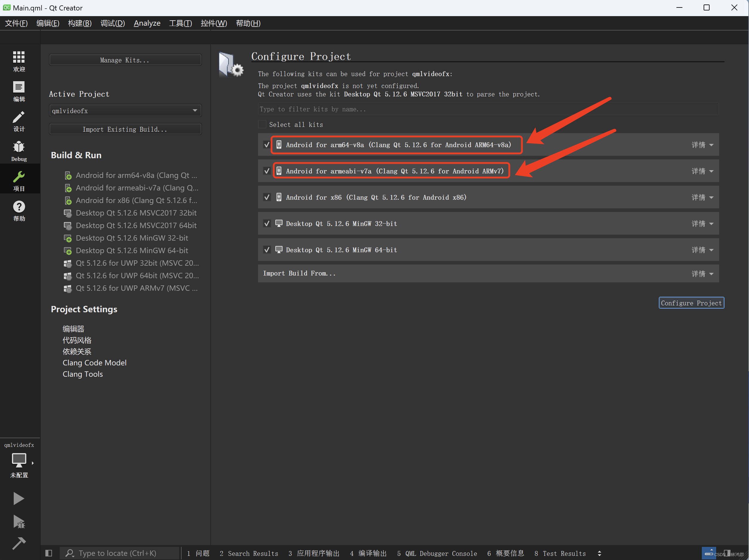Click the kit filter text field
The width and height of the screenshot is (749, 560).
pos(488,109)
